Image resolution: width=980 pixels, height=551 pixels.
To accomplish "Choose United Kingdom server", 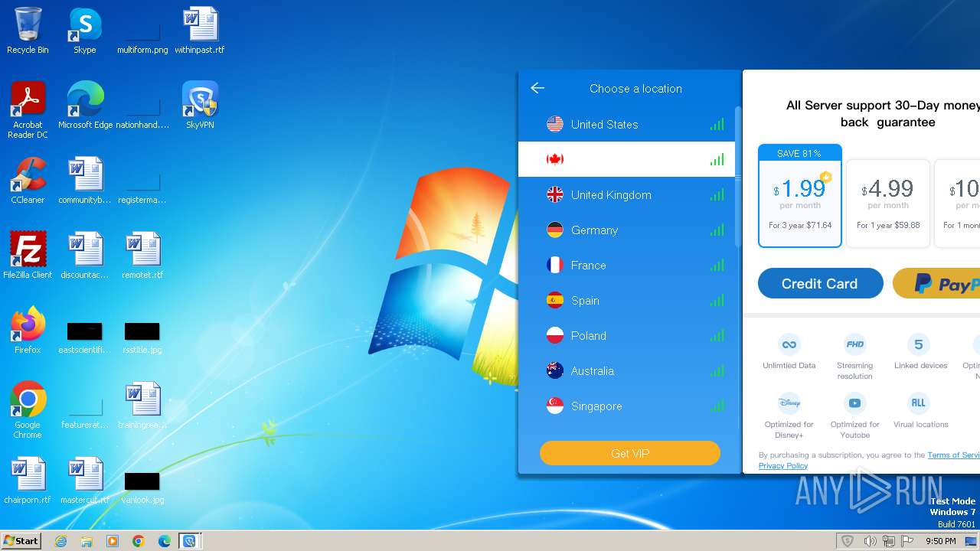I will click(x=626, y=194).
